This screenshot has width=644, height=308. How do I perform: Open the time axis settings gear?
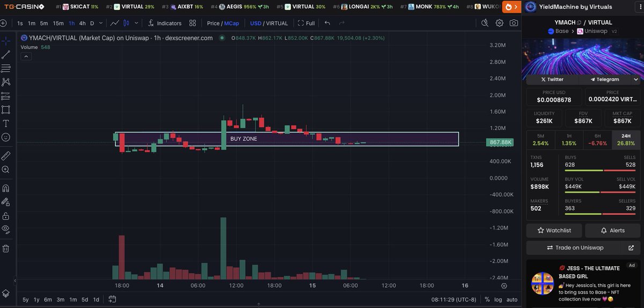[504, 286]
